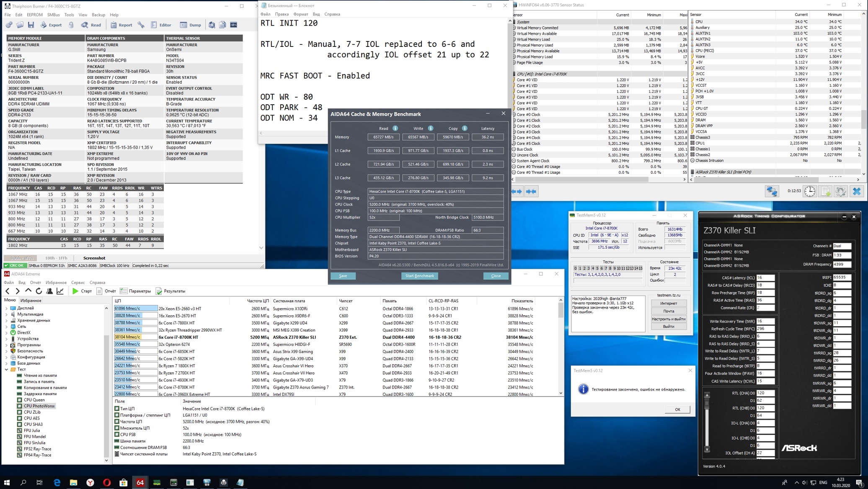Select CPU Queen in the test tree
The width and height of the screenshot is (868, 489).
(x=34, y=400)
